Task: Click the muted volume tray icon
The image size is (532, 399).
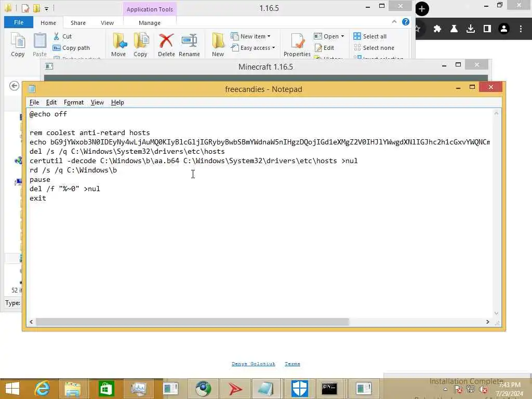Action: point(483,390)
